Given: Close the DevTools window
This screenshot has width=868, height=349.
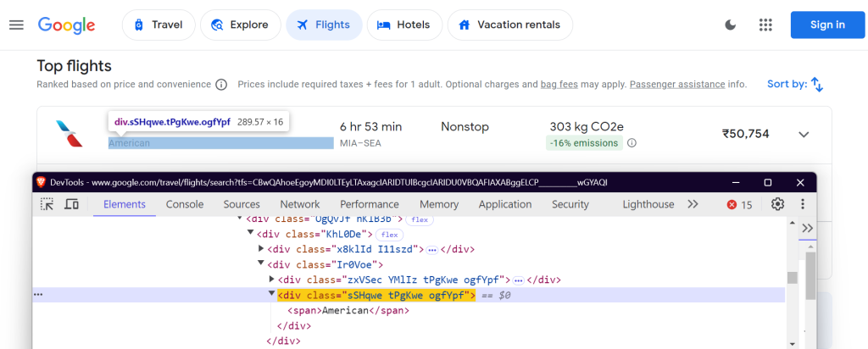Looking at the screenshot, I should (800, 182).
